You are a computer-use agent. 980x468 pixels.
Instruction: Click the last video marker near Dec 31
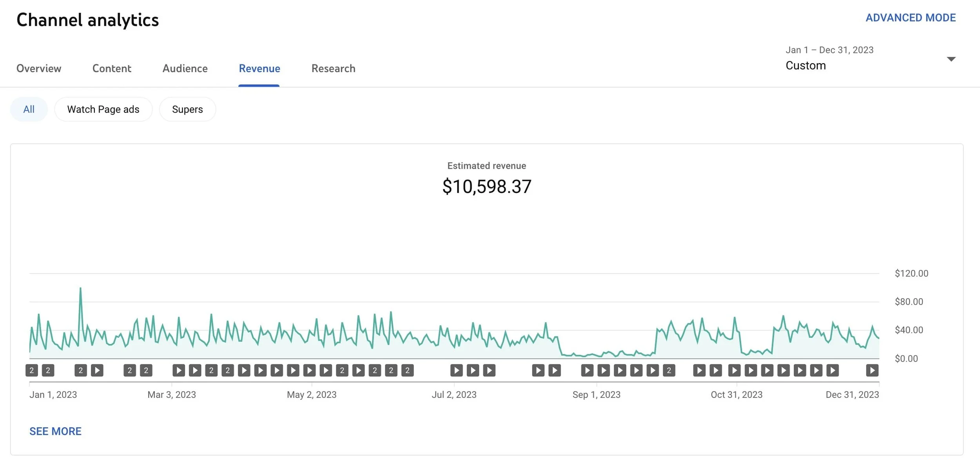(x=872, y=370)
